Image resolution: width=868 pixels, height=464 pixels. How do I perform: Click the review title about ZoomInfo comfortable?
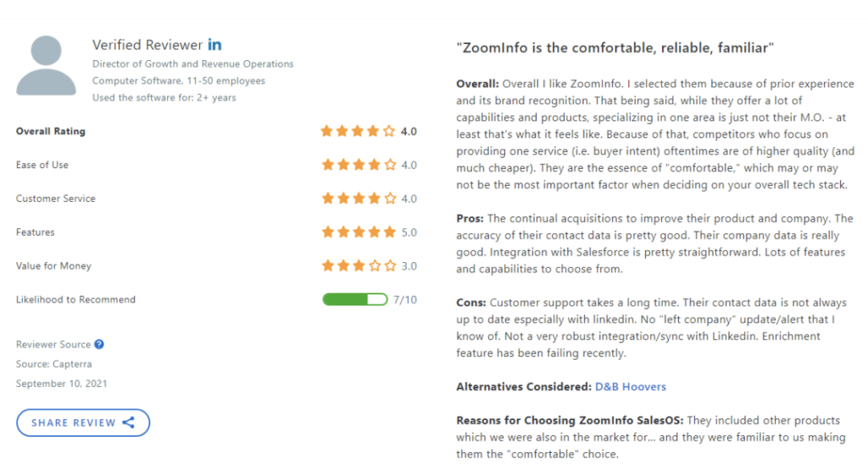tap(615, 48)
